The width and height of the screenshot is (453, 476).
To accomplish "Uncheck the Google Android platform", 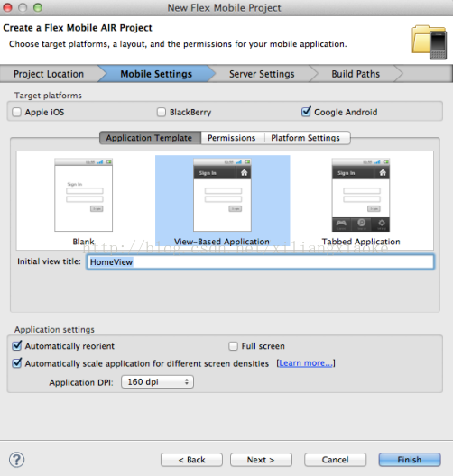I will [x=306, y=112].
